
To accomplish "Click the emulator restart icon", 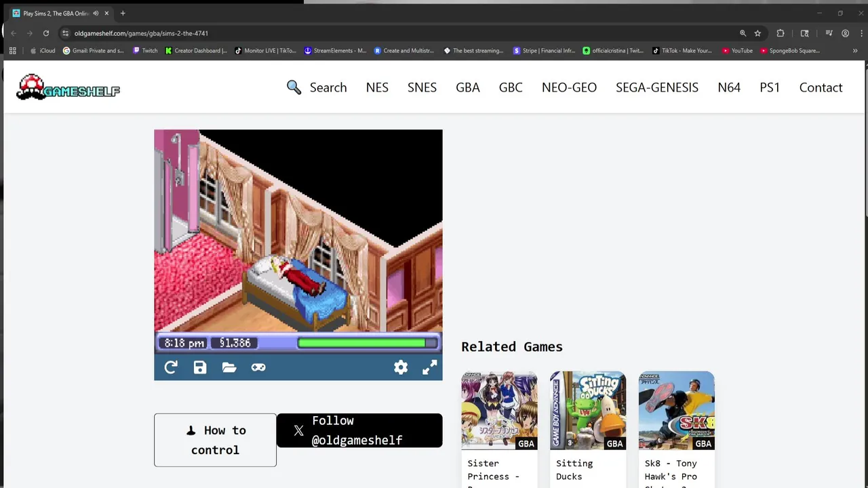I will 171,367.
